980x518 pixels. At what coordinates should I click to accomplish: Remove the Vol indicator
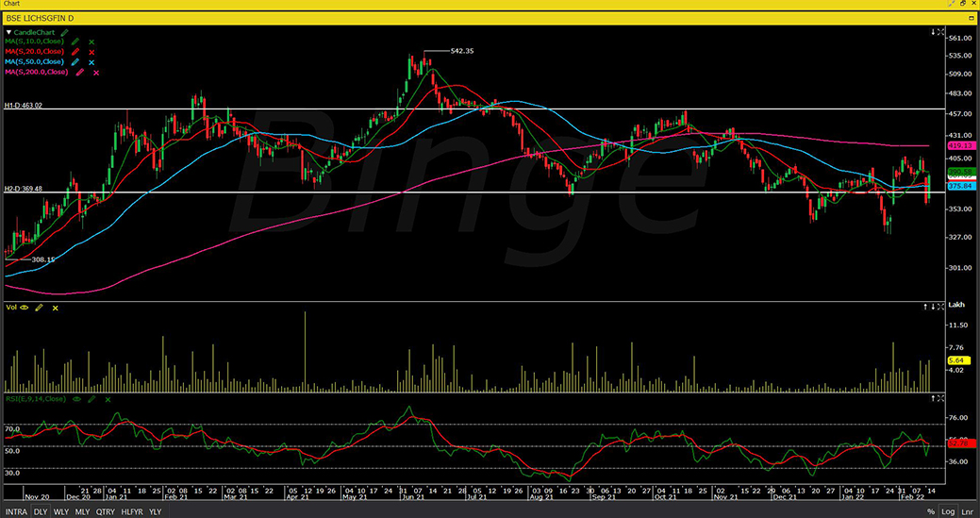[x=55, y=308]
